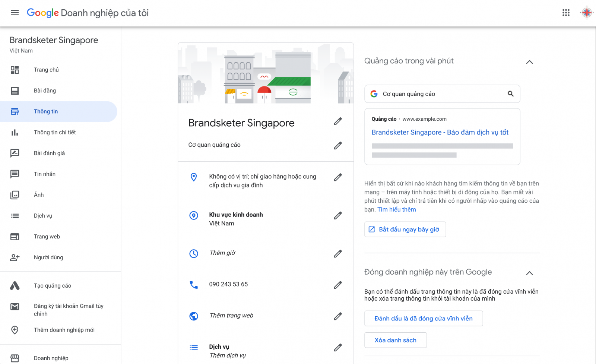Click the Google Doanh nghiệp của tôi logo
This screenshot has width=596, height=364.
click(x=88, y=13)
